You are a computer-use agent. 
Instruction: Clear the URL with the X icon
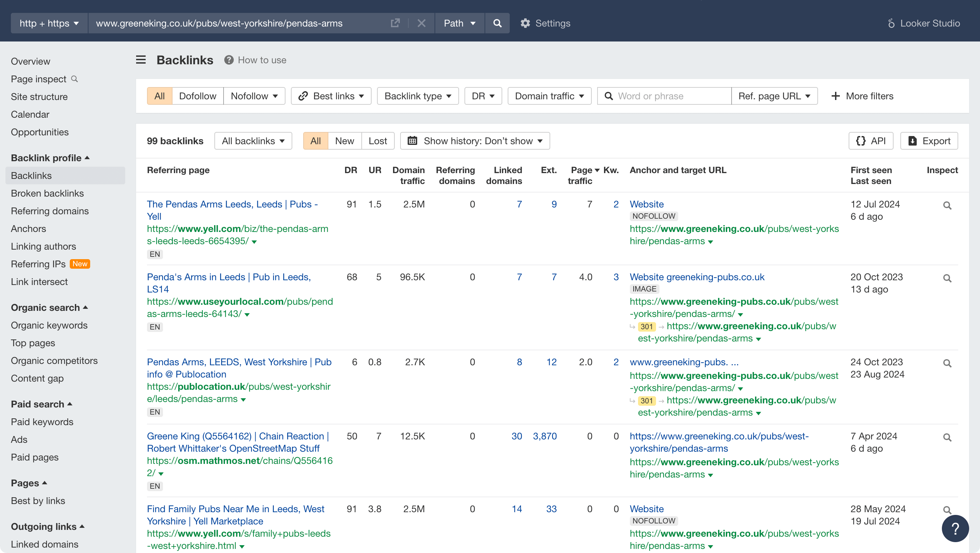pyautogui.click(x=421, y=23)
